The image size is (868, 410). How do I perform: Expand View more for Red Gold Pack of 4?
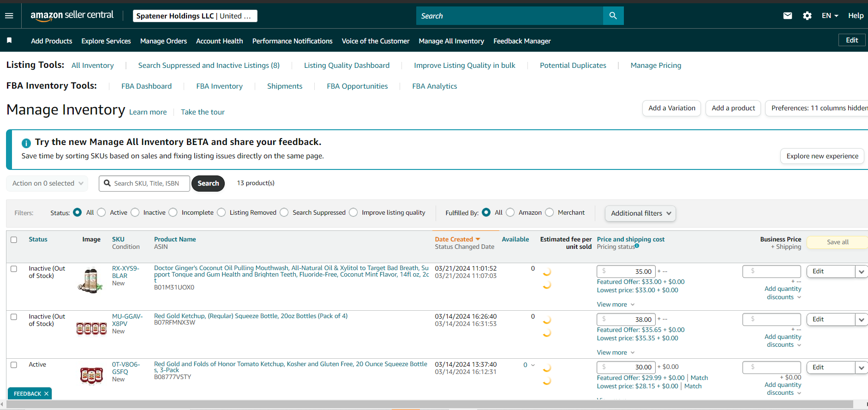[616, 352]
